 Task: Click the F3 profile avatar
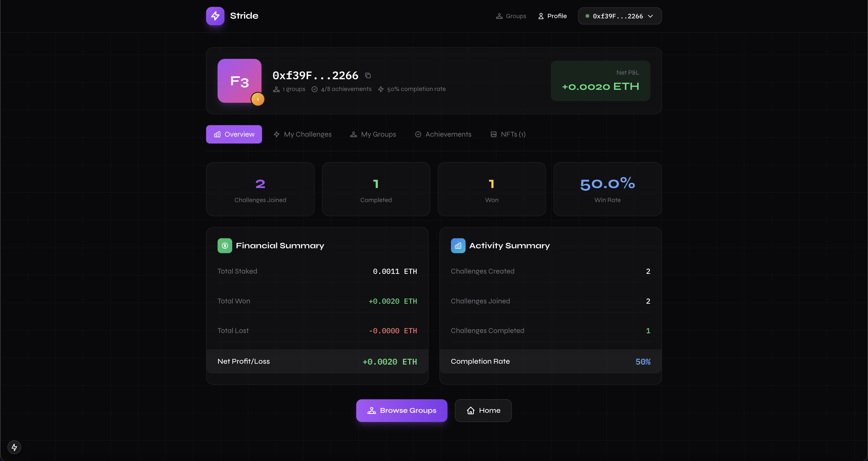point(239,81)
